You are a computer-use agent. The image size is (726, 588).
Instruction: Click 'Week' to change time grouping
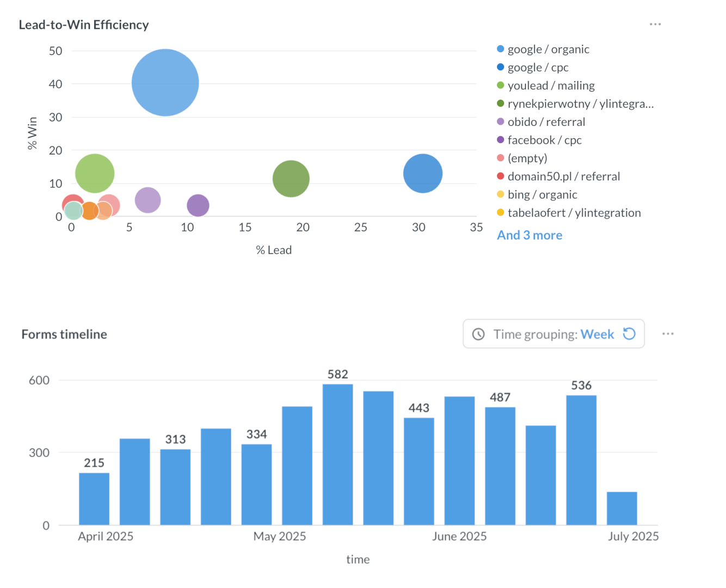[597, 334]
